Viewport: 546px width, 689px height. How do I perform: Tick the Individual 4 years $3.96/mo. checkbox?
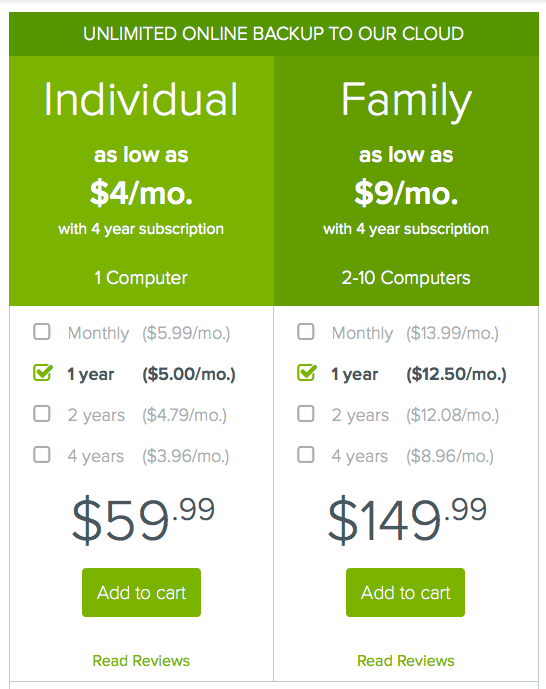click(x=42, y=455)
